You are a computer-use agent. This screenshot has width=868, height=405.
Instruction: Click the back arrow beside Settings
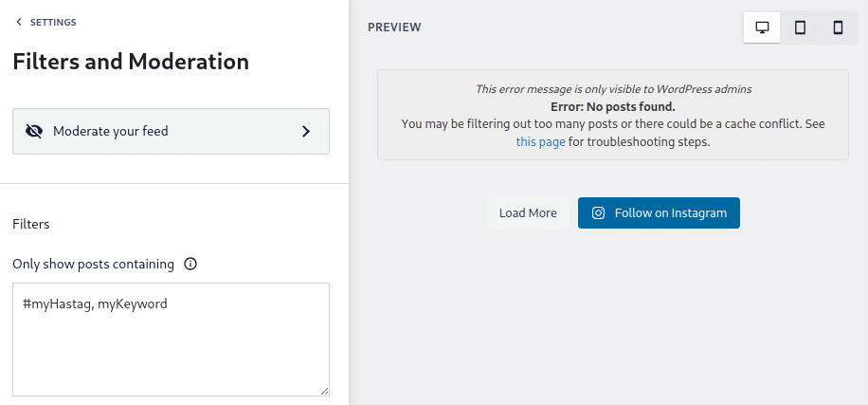coord(18,22)
